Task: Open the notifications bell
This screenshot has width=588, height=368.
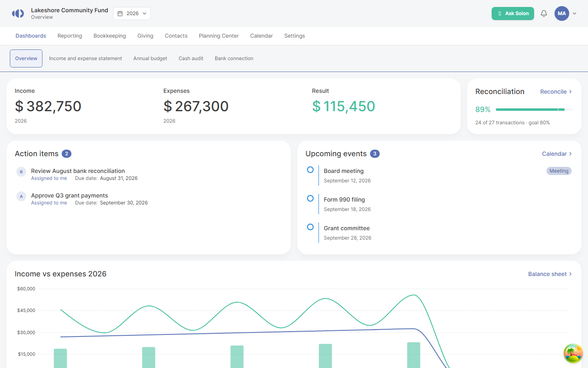Action: [544, 13]
